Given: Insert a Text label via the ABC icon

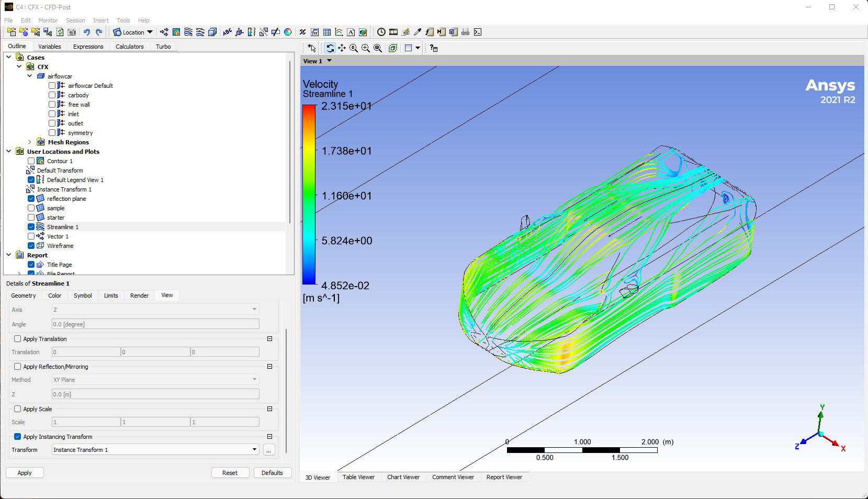Looking at the screenshot, I should (x=227, y=32).
